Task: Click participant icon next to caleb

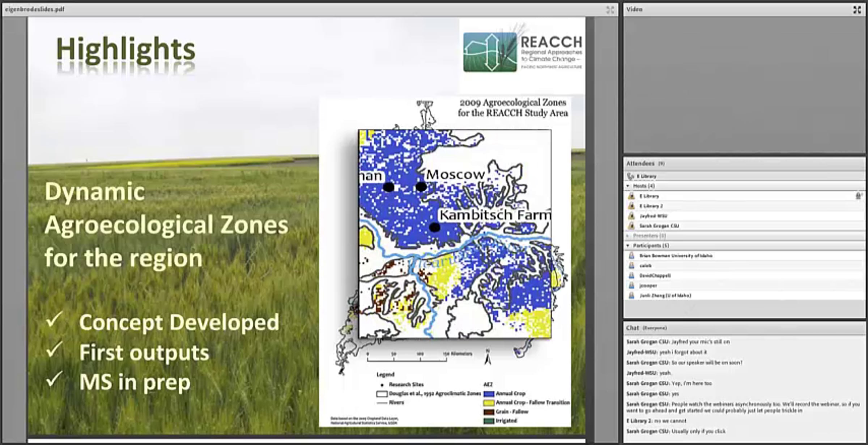Action: pyautogui.click(x=631, y=265)
